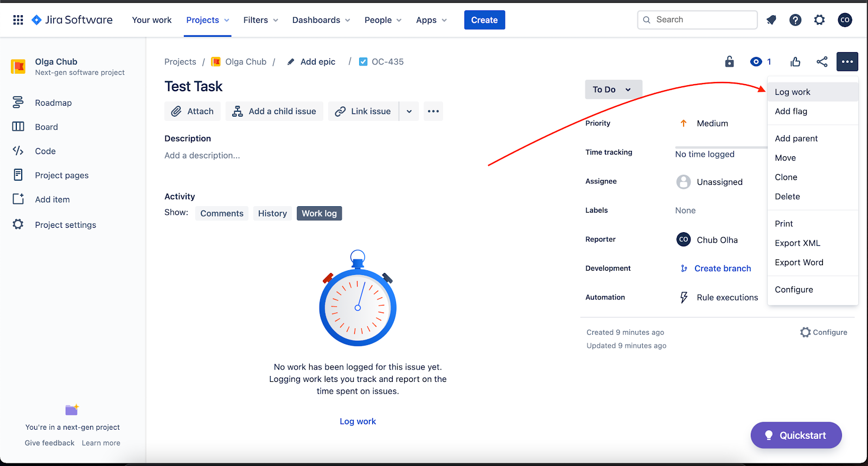Click the Create branch link

click(x=722, y=269)
